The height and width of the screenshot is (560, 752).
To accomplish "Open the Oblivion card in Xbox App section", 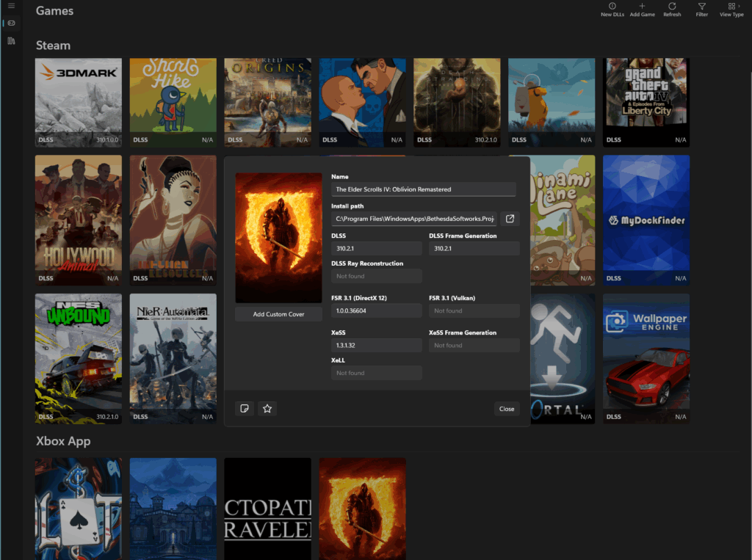I will (x=363, y=509).
